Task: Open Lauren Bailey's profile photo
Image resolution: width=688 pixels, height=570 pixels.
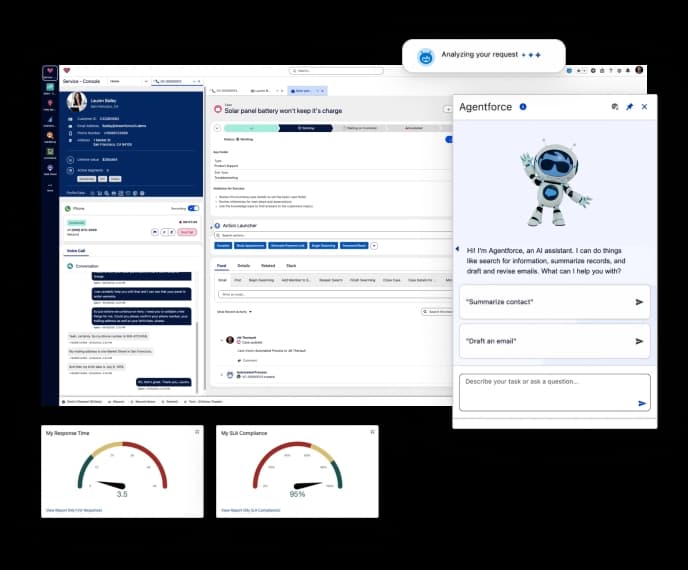Action: coord(77,102)
